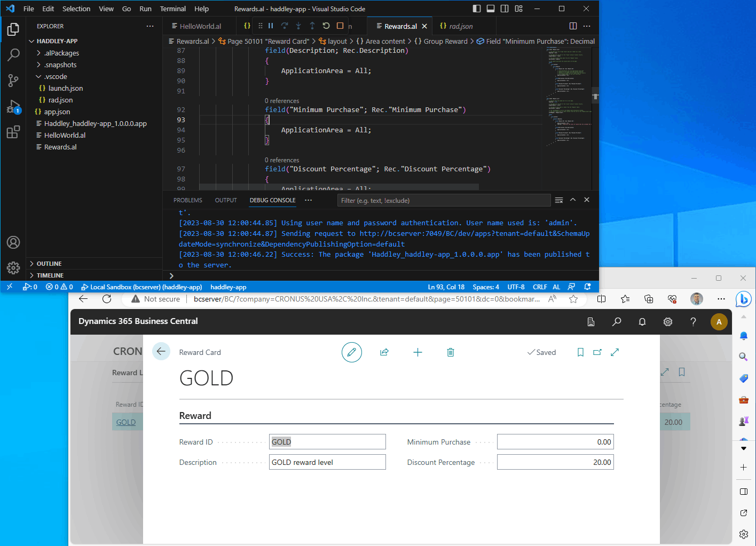Click the pencil edit icon on Reward Card

click(351, 352)
